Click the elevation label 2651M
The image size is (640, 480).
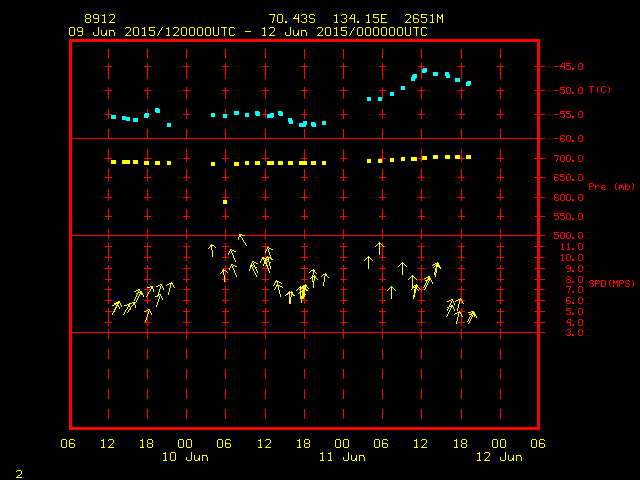click(x=424, y=19)
